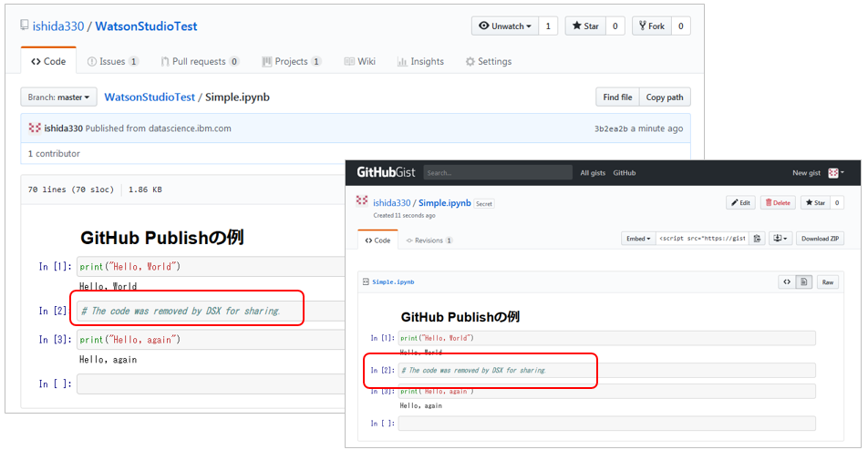Image resolution: width=868 pixels, height=450 pixels.
Task: Open the Projects tab
Action: coord(291,61)
